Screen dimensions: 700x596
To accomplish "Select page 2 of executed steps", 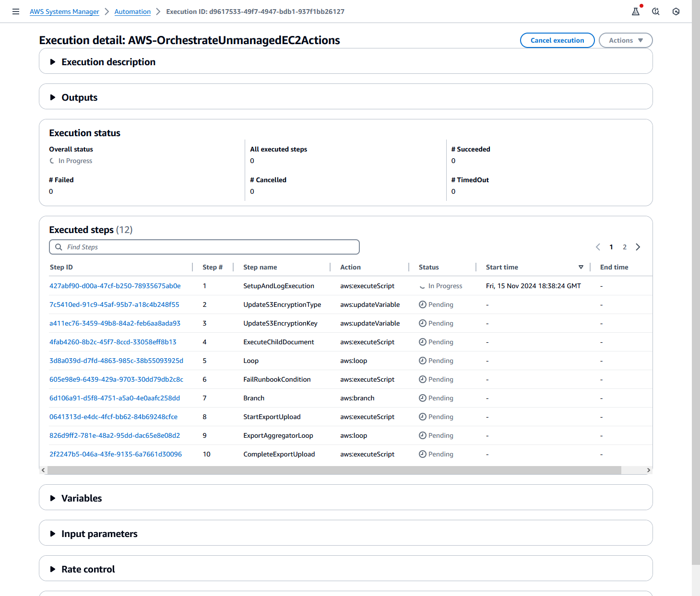I will click(625, 247).
